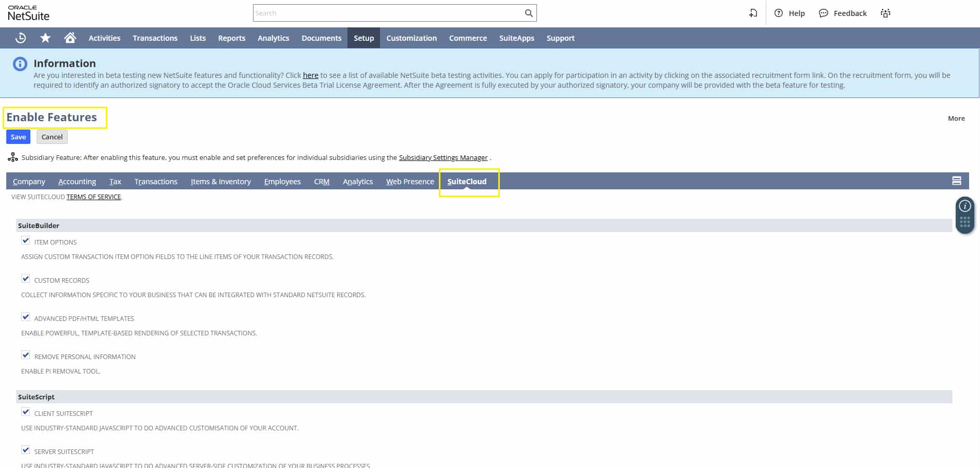980x468 pixels.
Task: Select the SuiteCloud tab
Action: click(467, 181)
